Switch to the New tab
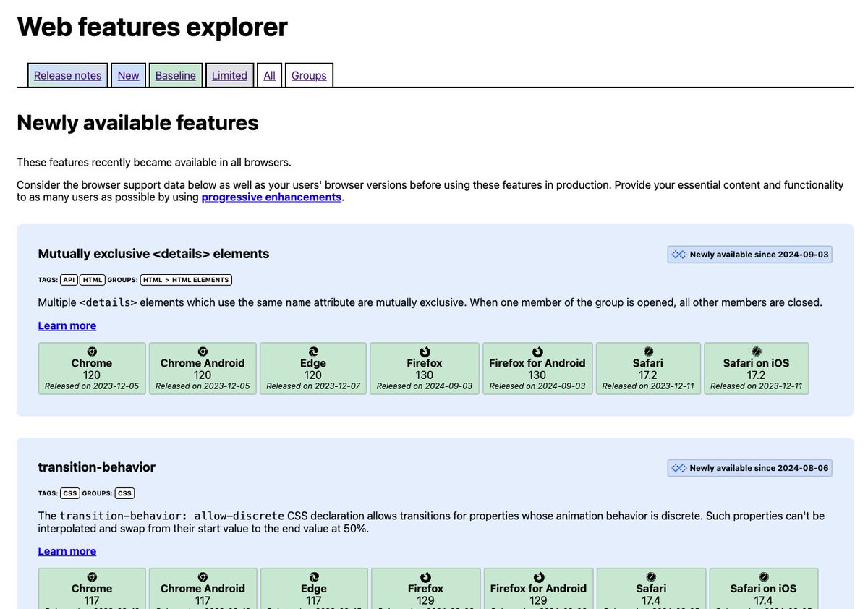 coord(128,75)
